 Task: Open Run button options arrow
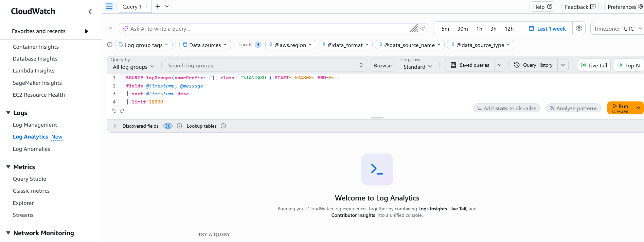click(x=639, y=108)
